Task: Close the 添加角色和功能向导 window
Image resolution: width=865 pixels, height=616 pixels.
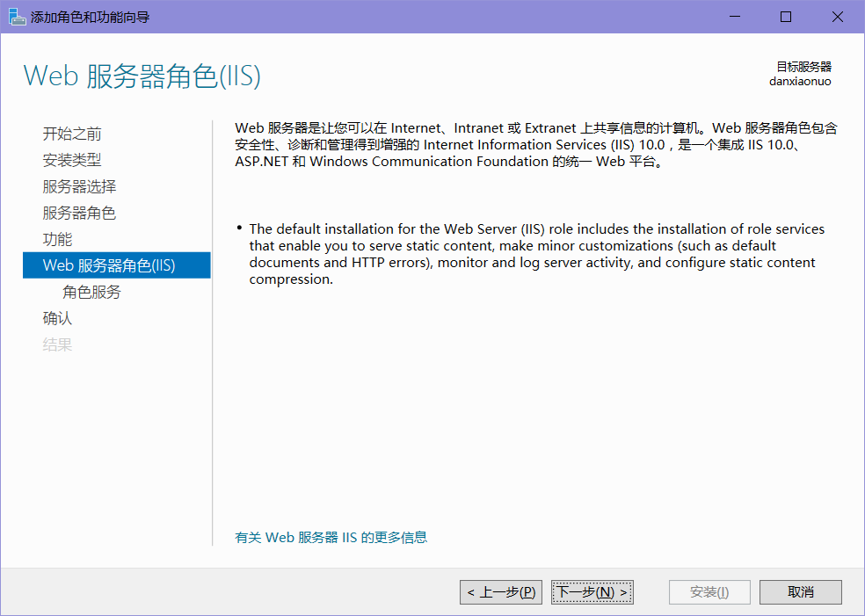Action: 838,17
